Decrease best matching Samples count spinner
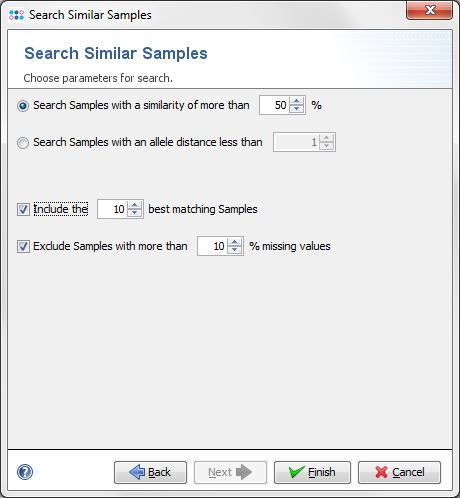The width and height of the screenshot is (460, 498). pyautogui.click(x=135, y=213)
